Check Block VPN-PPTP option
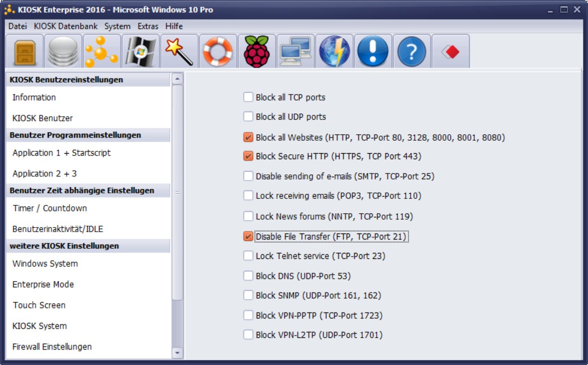This screenshot has height=365, width=588. [x=248, y=315]
